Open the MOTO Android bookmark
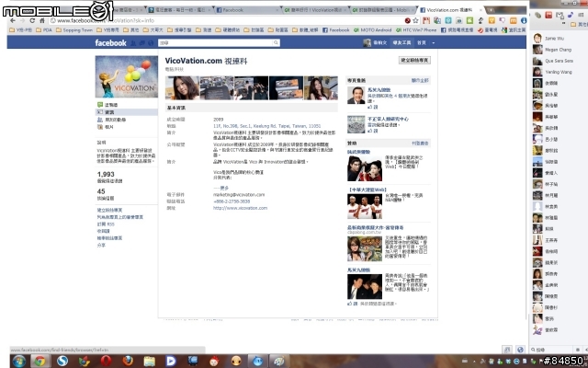 click(373, 30)
